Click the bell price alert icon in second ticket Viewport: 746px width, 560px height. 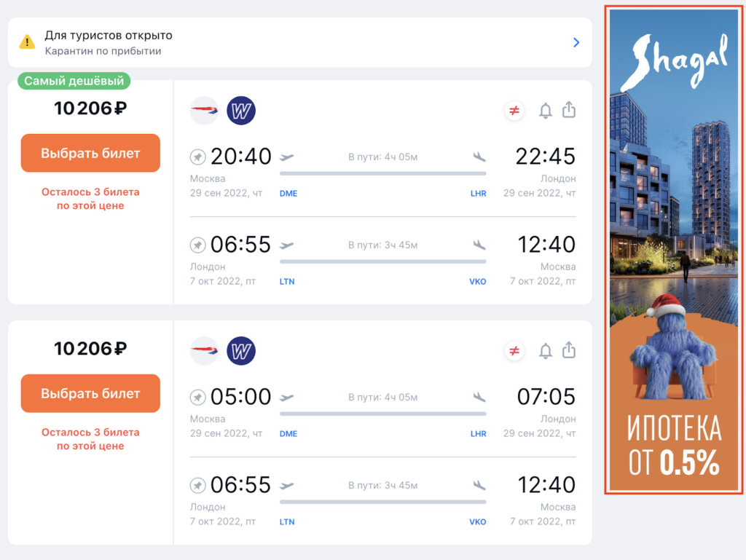[545, 351]
